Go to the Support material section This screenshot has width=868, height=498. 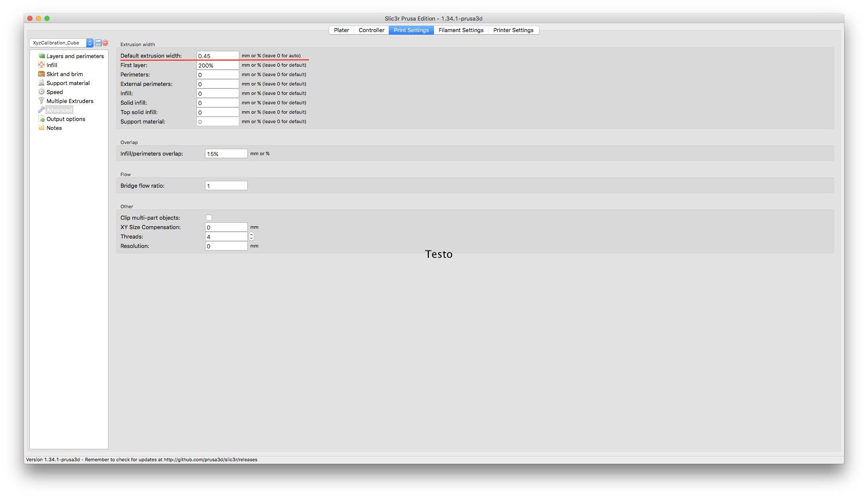pyautogui.click(x=68, y=83)
